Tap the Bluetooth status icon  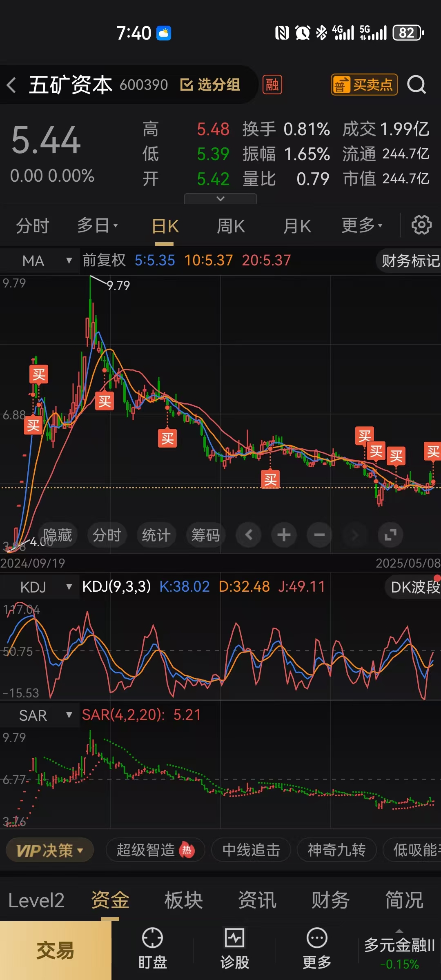click(322, 33)
